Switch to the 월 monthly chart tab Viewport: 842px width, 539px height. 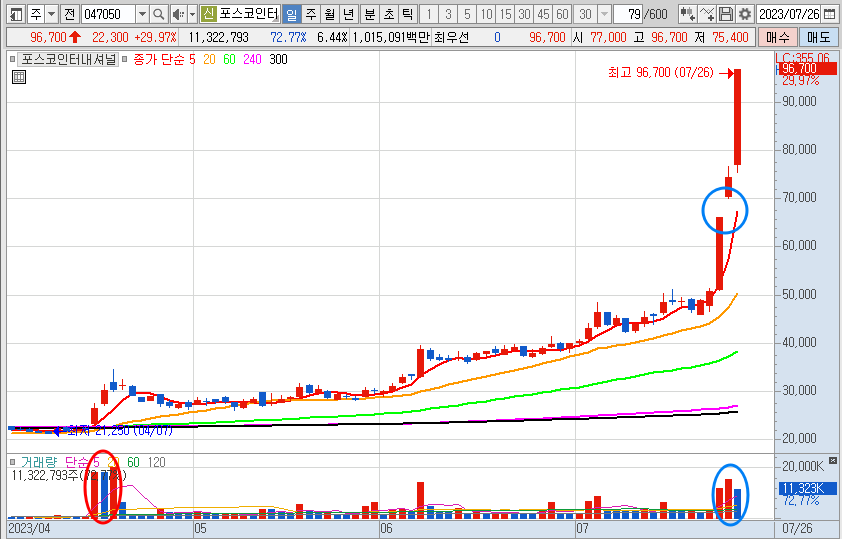pyautogui.click(x=330, y=14)
